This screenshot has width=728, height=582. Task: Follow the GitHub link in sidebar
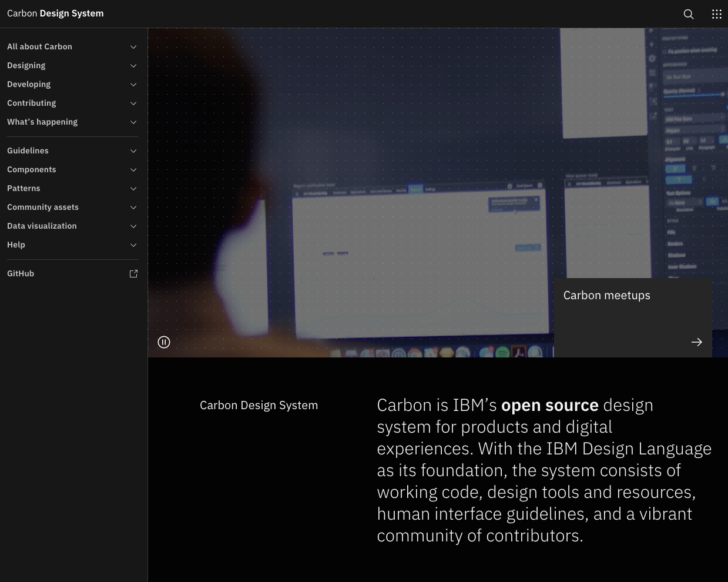click(73, 273)
